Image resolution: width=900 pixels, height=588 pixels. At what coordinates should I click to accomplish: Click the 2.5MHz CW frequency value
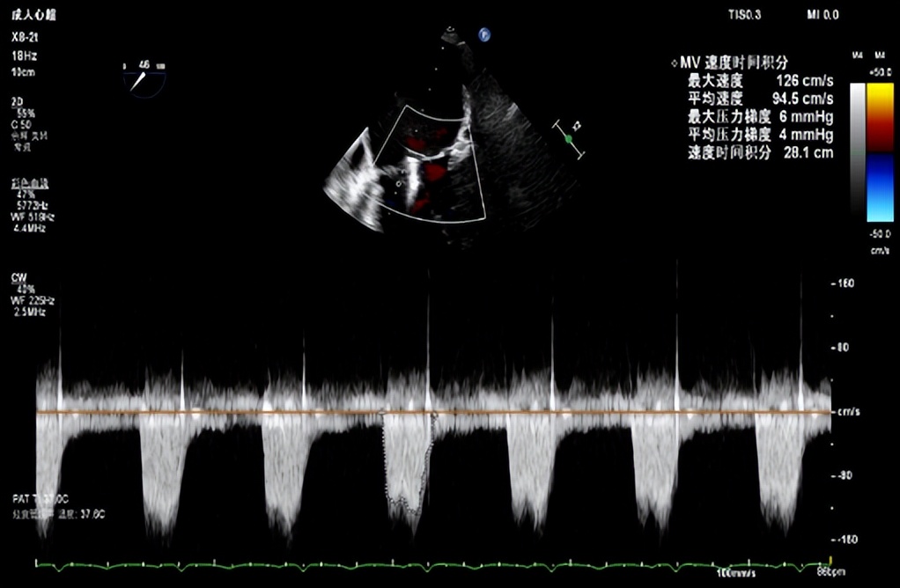point(30,312)
